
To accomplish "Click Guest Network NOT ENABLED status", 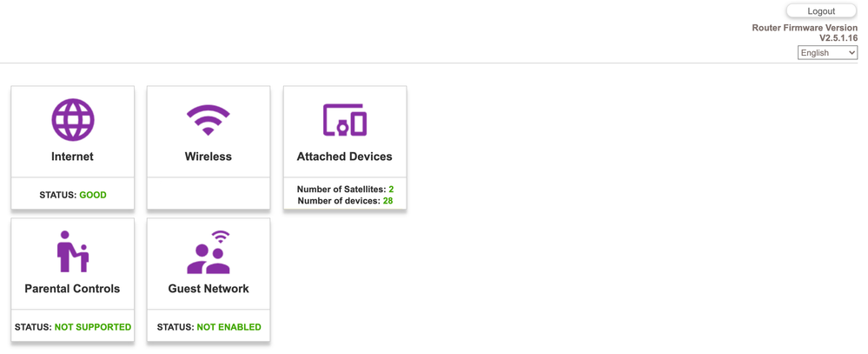I will pos(209,327).
